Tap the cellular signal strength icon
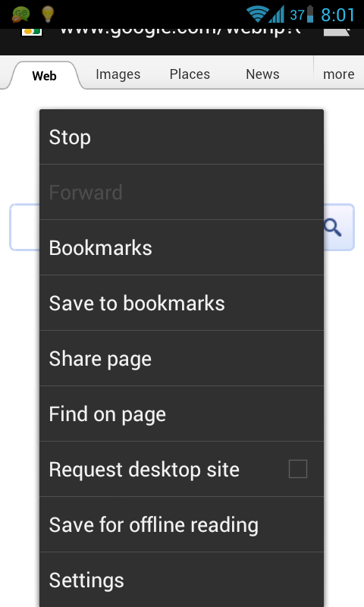Image resolution: width=364 pixels, height=607 pixels. point(277,14)
